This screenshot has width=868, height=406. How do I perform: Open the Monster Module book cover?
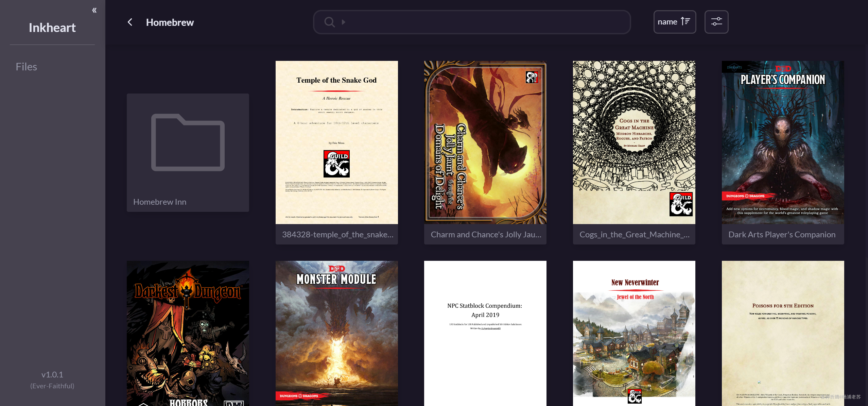pyautogui.click(x=336, y=333)
